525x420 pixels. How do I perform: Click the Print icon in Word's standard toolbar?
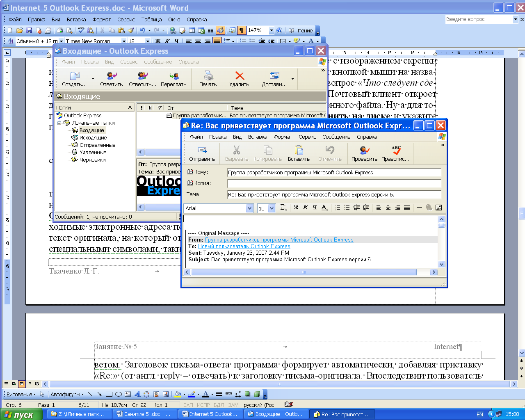pos(59,30)
